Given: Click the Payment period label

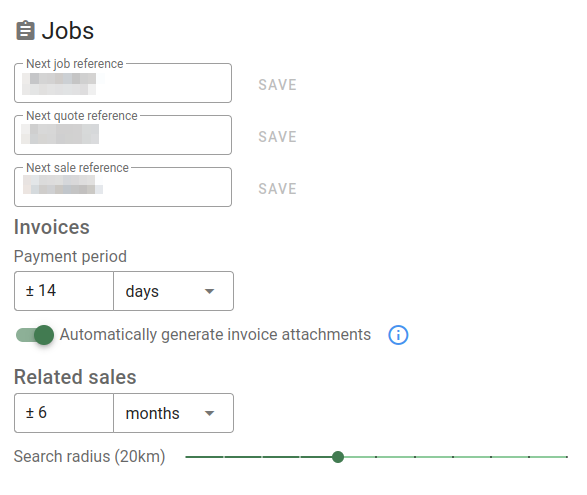Looking at the screenshot, I should point(70,256).
